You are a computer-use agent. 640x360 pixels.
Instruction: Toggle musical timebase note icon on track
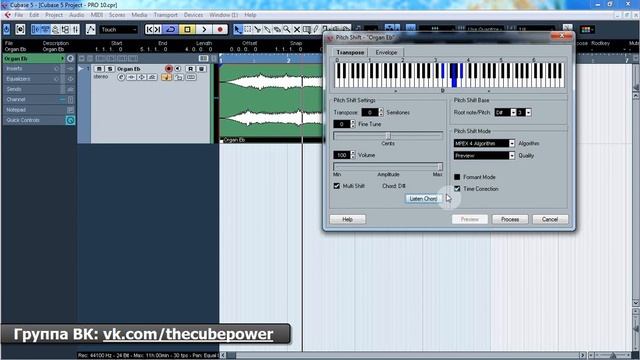click(x=167, y=77)
